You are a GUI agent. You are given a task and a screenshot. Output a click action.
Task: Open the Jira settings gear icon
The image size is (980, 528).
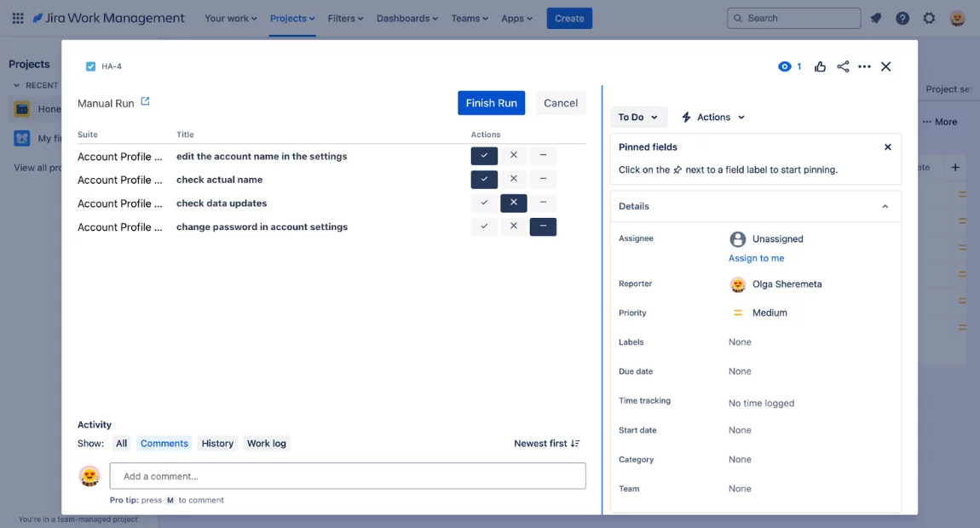(x=929, y=18)
